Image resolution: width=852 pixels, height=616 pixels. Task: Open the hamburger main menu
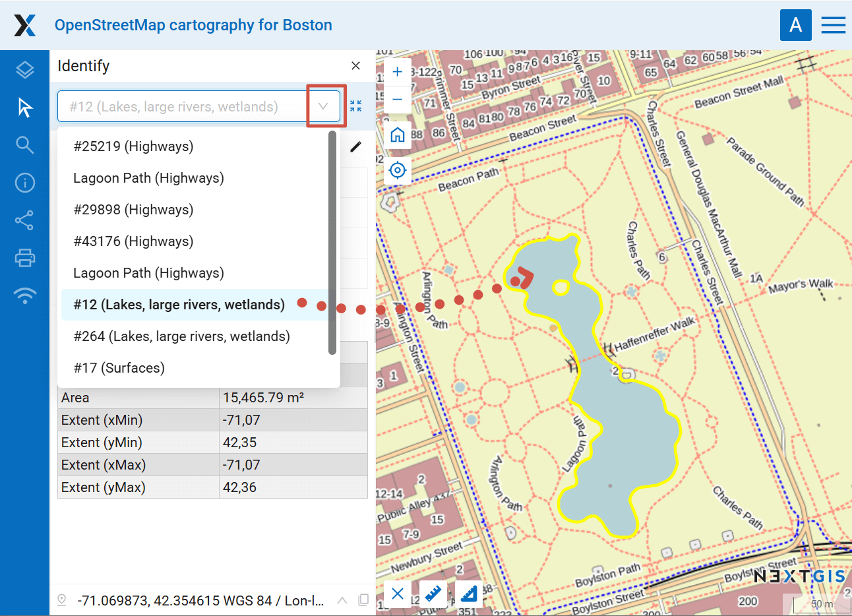click(833, 25)
